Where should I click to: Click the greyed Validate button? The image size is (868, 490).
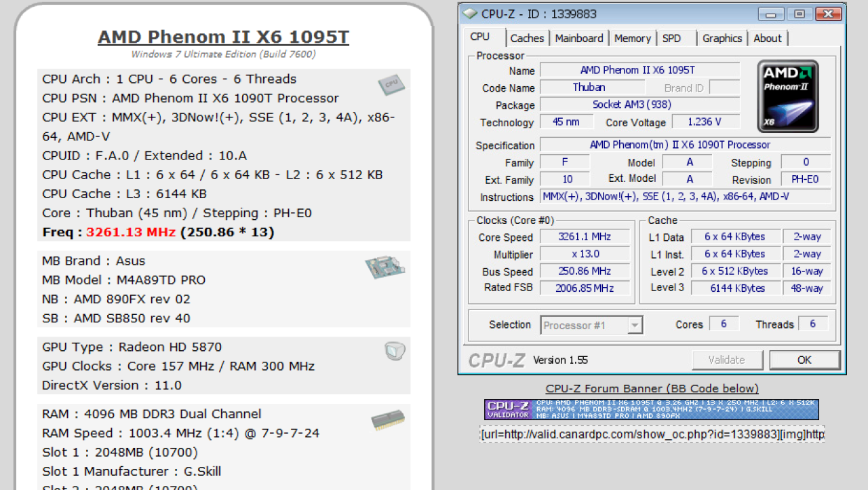[x=727, y=360]
